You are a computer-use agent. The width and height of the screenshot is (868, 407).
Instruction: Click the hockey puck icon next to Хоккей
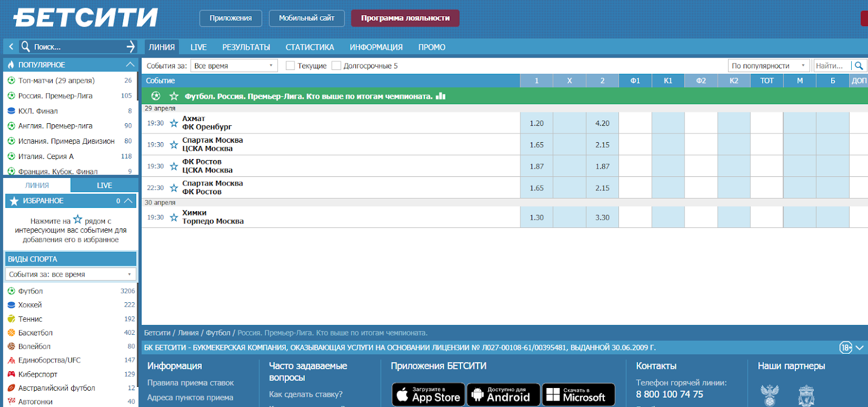click(11, 305)
